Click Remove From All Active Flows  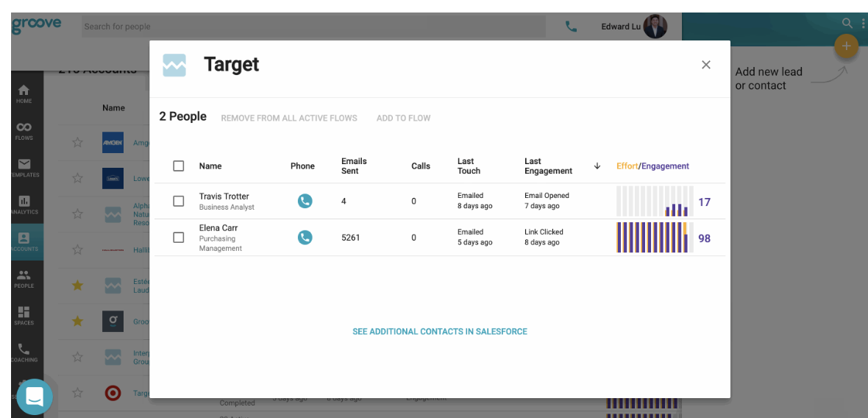[x=289, y=118]
